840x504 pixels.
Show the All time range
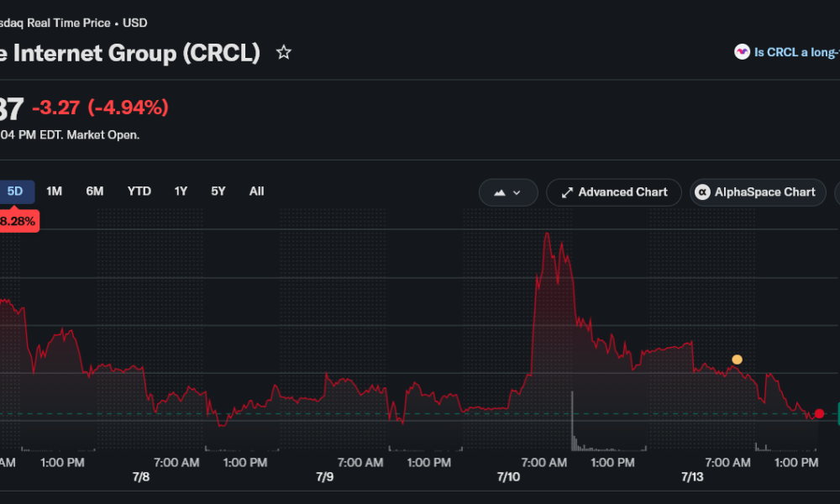point(256,192)
